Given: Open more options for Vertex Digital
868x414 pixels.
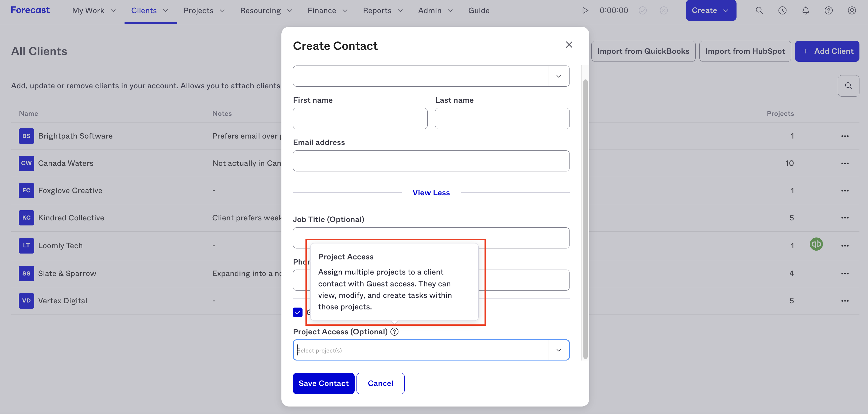Looking at the screenshot, I should 845,301.
